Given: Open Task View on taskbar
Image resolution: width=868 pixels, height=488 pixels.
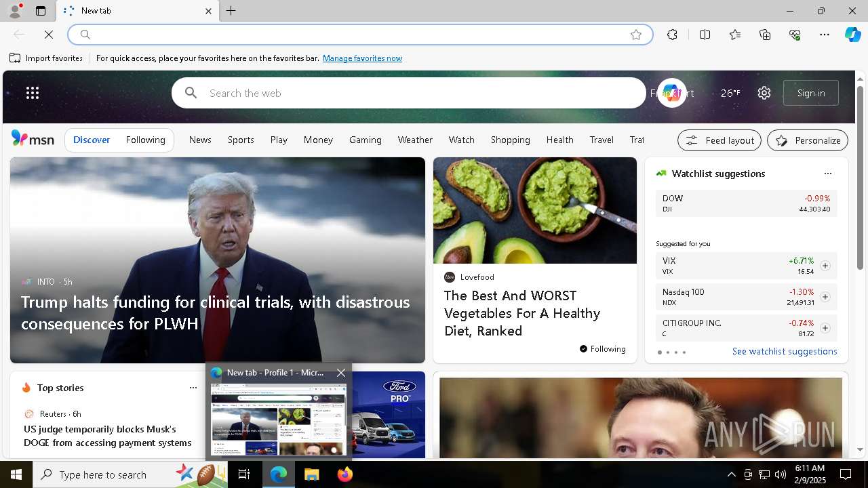Looking at the screenshot, I should 245,474.
